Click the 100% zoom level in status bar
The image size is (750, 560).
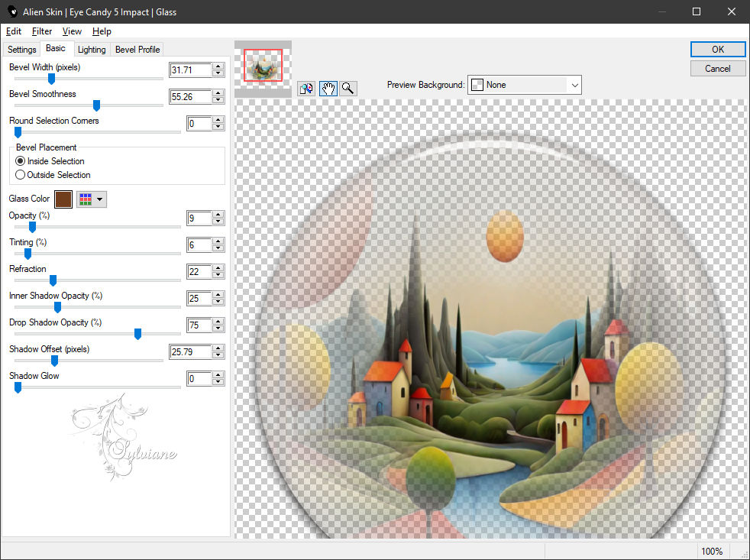(712, 552)
